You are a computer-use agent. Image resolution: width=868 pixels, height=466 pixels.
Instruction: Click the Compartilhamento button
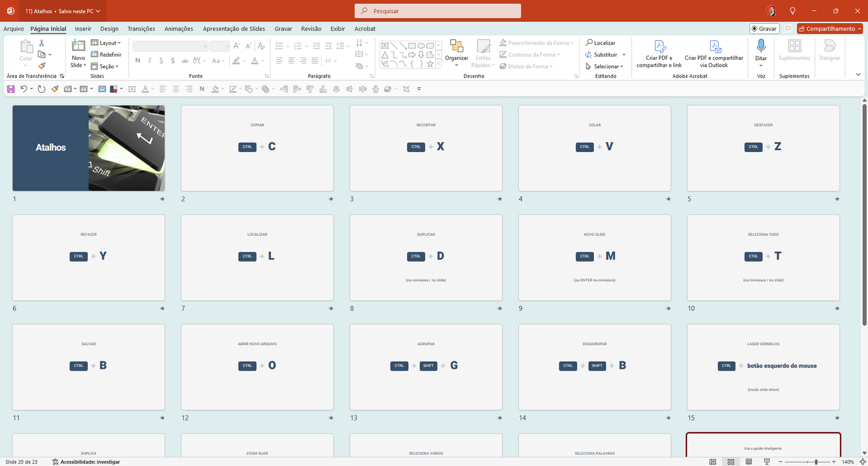(x=829, y=29)
